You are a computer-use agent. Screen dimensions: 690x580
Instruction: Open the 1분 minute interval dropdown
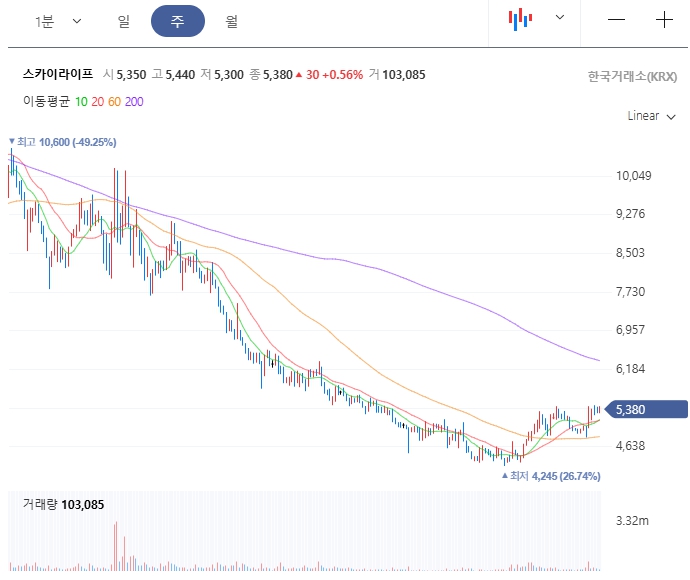point(58,21)
